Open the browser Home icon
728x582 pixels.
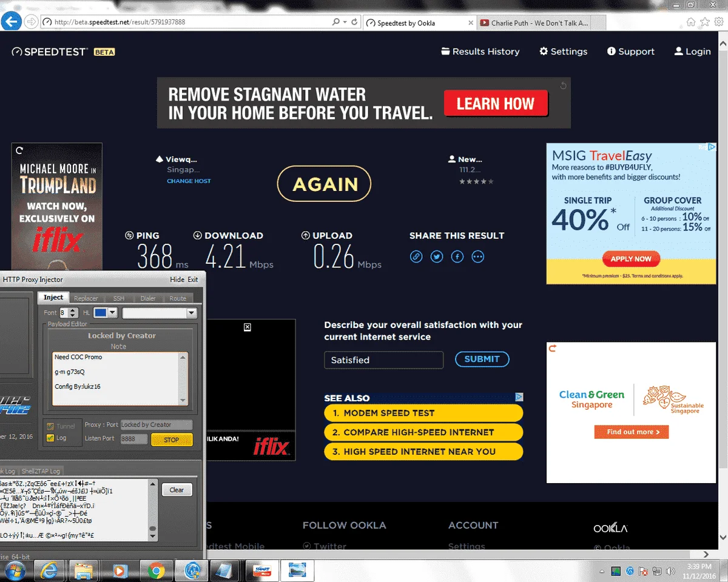pyautogui.click(x=691, y=22)
